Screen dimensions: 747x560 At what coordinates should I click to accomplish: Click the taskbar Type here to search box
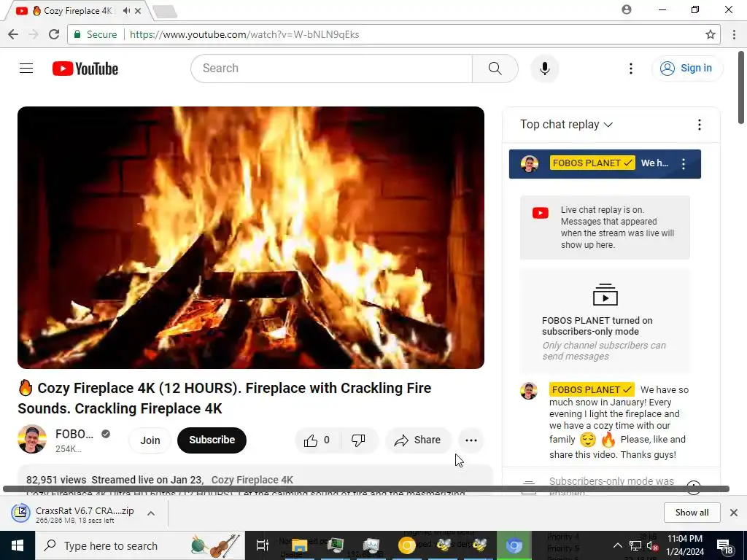coord(140,545)
